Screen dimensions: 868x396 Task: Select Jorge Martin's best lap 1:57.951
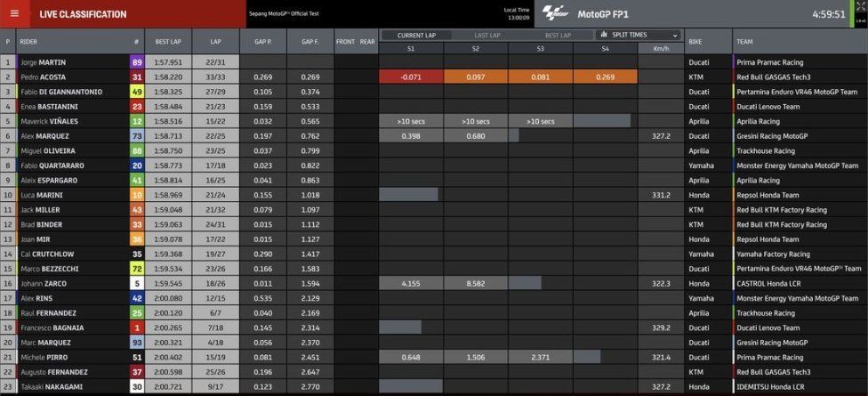(168, 62)
